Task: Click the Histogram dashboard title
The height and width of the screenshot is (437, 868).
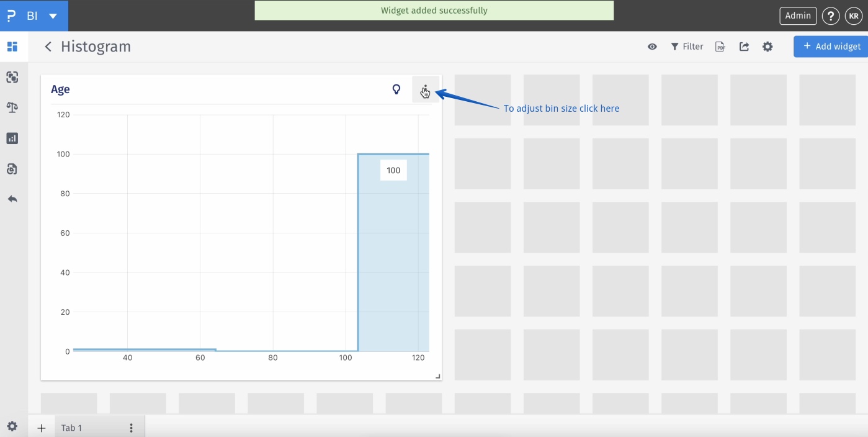Action: tap(96, 47)
